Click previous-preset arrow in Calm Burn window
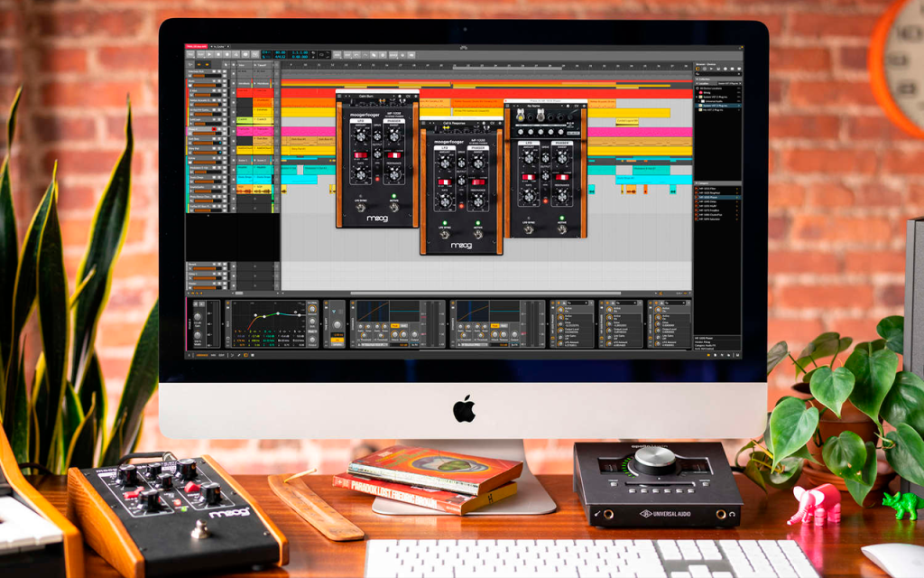 pyautogui.click(x=346, y=96)
